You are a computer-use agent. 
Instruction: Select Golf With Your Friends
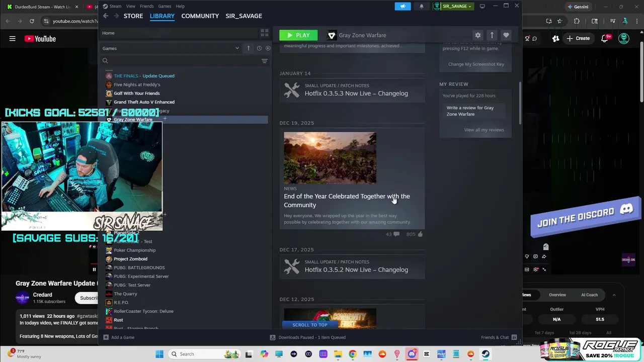[x=136, y=93]
